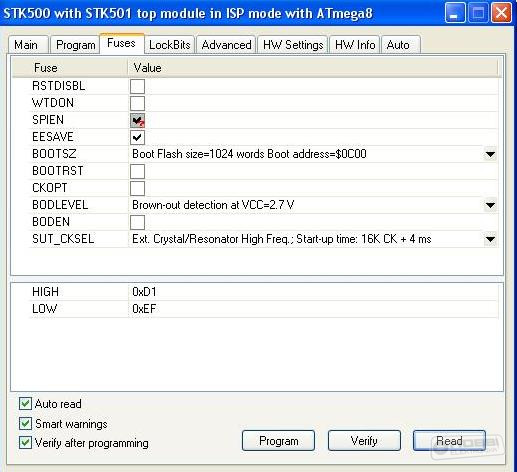Expand the SUT_CKSEL dropdown arrow
This screenshot has height=472, width=517.
[x=490, y=239]
